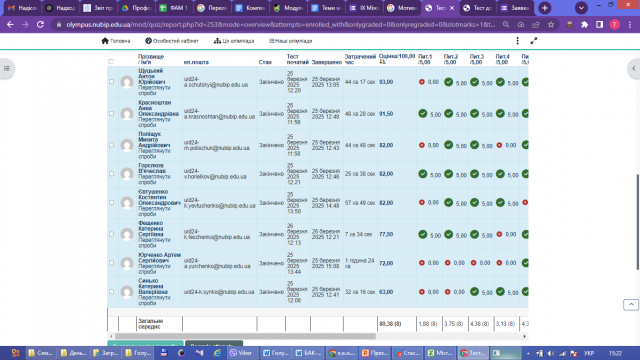Reload the current page
Image resolution: width=640 pixels, height=360 pixels.
(x=40, y=24)
